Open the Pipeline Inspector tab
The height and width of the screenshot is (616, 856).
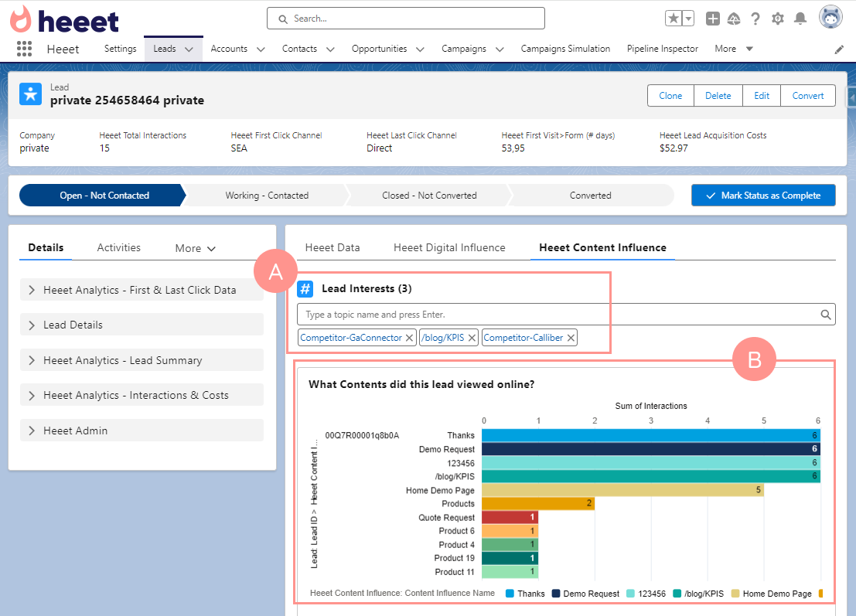tap(662, 49)
